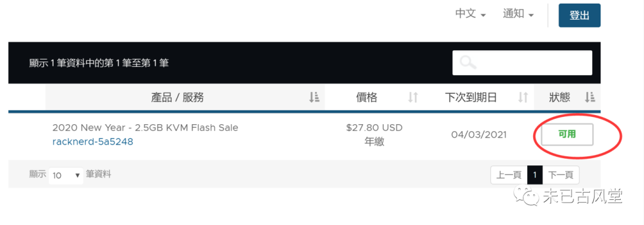
Task: Sort by 狀態 column icon
Action: [x=590, y=97]
